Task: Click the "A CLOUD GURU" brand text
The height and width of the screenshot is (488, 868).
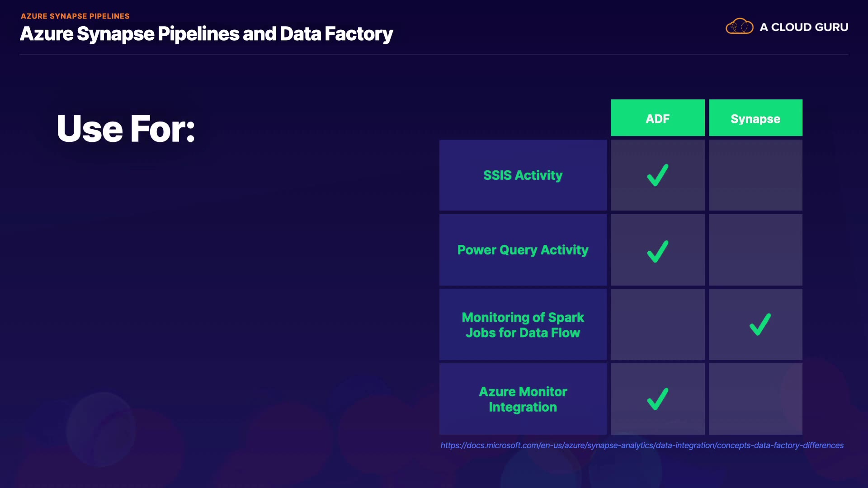Action: point(804,27)
